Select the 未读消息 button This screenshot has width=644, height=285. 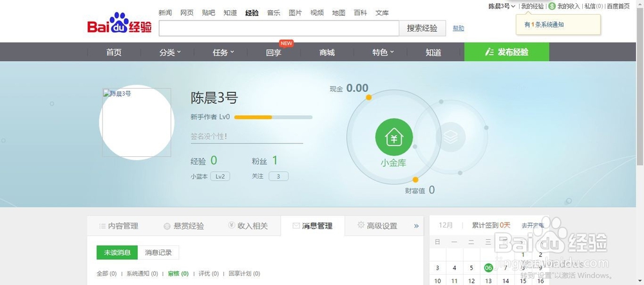click(x=117, y=253)
